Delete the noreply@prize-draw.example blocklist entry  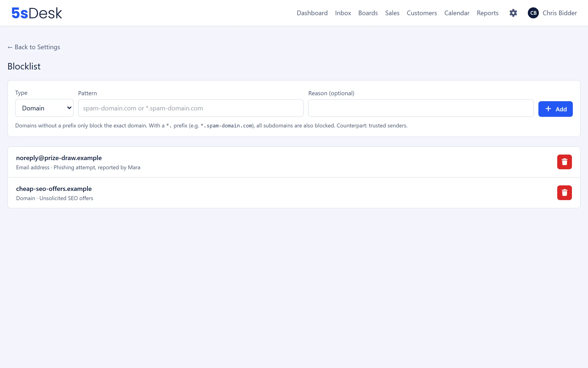[564, 162]
